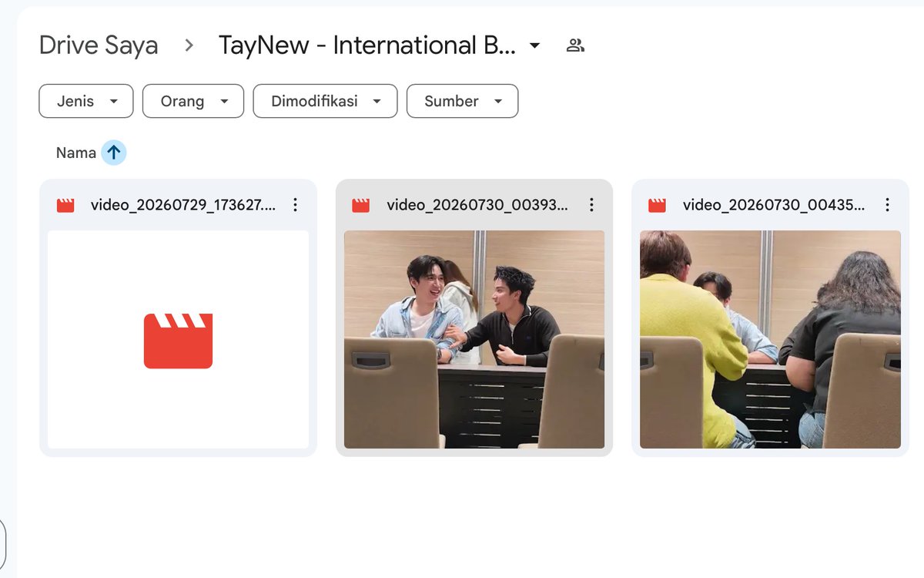Select the file name video_20260730_00393

click(477, 205)
